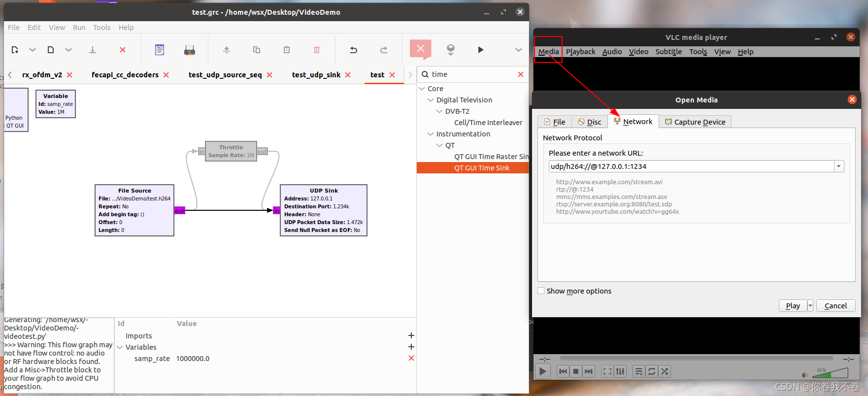This screenshot has width=868, height=396.
Task: Start playback in VLC
Action: click(542, 371)
